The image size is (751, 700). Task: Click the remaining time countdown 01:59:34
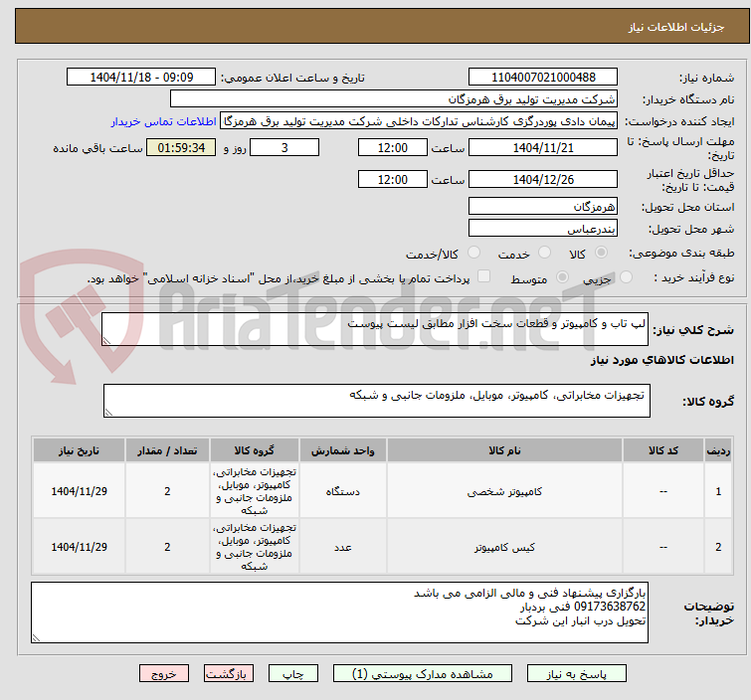[x=181, y=147]
